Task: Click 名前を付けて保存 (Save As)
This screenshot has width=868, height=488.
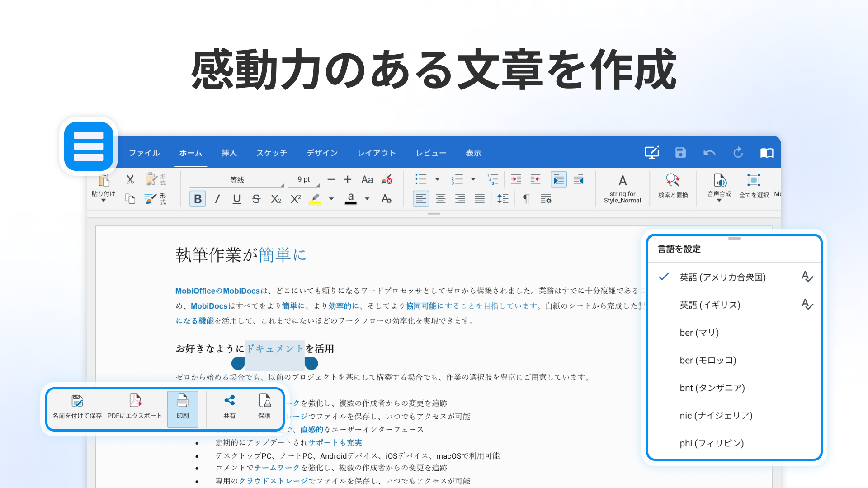Action: (x=77, y=407)
